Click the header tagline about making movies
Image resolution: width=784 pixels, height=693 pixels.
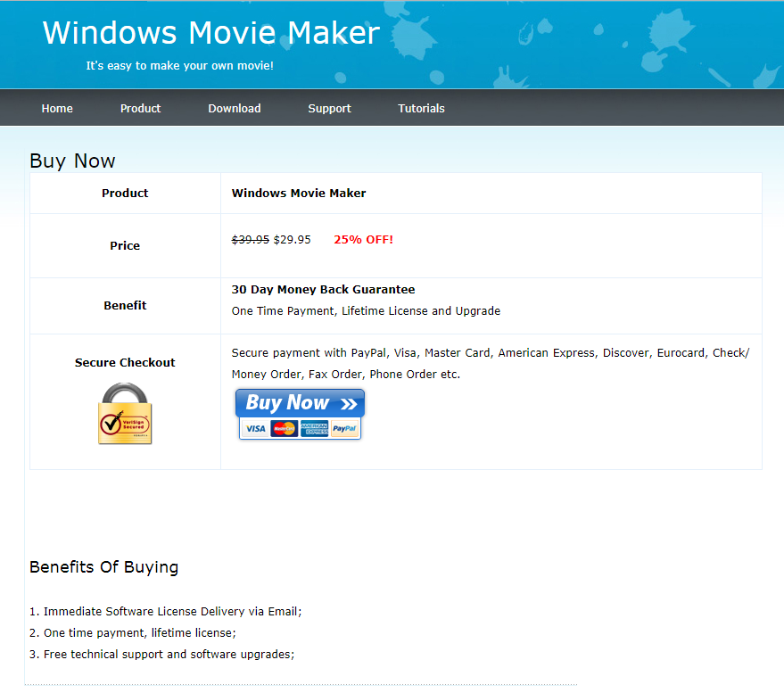(179, 66)
